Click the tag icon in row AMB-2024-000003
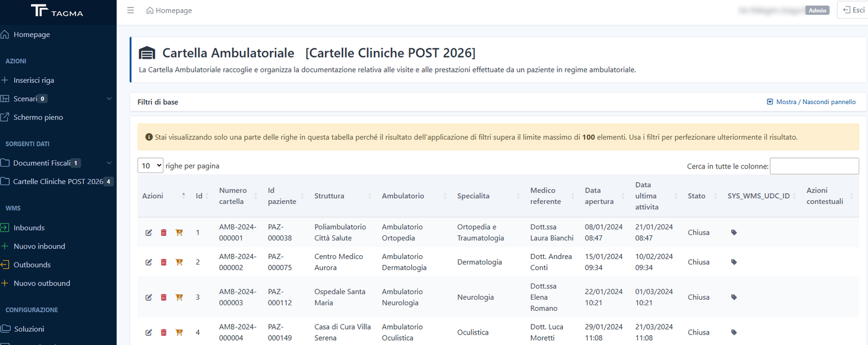 734,297
